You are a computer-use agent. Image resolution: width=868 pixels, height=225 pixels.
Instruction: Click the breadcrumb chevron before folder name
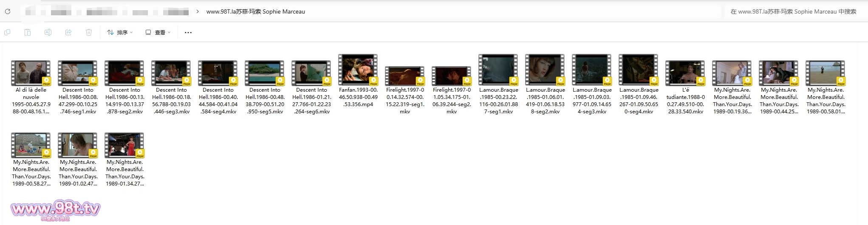coord(198,11)
